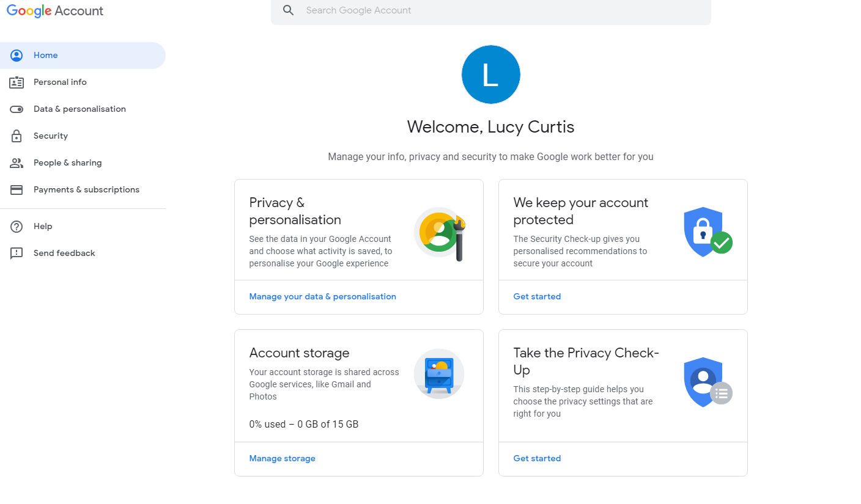Open Manage your data & personalisation
The image size is (861, 504).
tap(322, 296)
